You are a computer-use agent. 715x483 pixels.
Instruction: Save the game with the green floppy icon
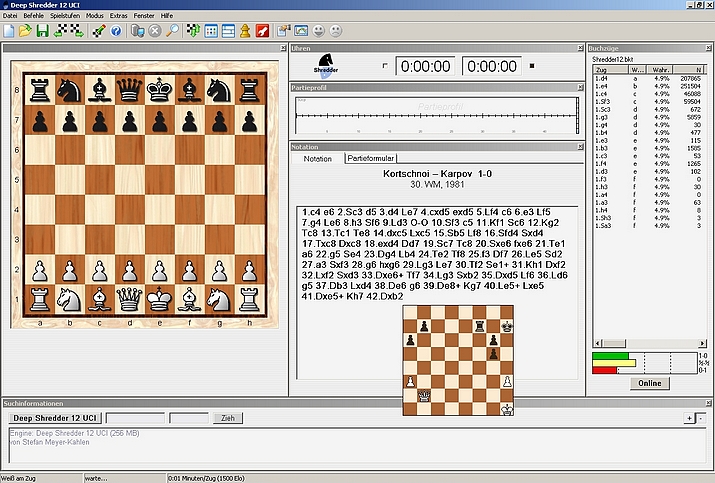(x=43, y=31)
